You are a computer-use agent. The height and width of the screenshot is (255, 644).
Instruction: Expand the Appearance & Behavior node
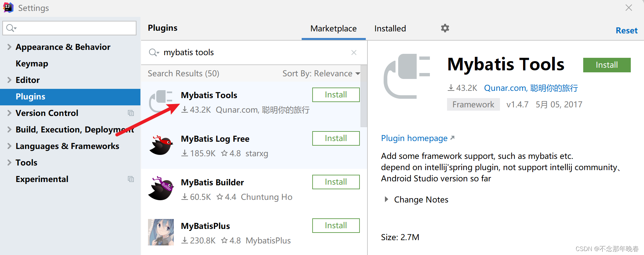[x=9, y=47]
